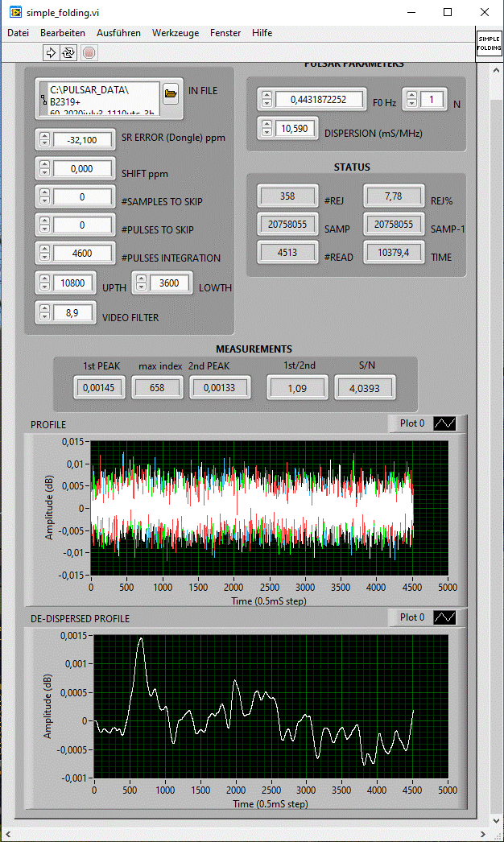This screenshot has width=504, height=842.
Task: Click DISPERSION value 10,590
Action: (295, 128)
